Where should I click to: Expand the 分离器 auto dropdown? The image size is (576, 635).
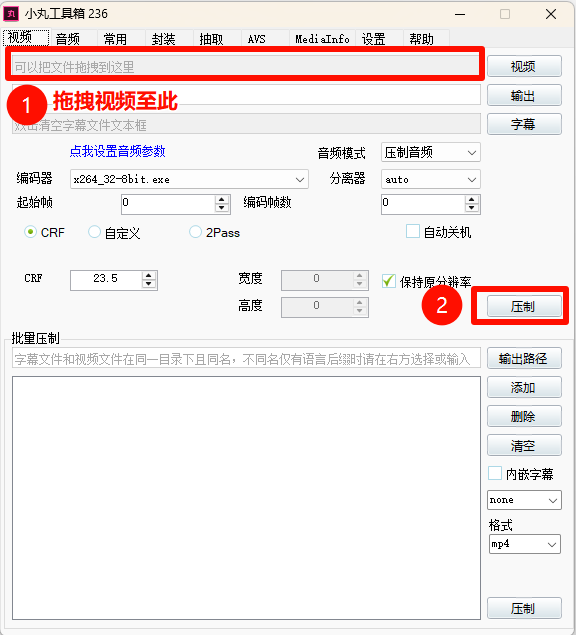pos(431,179)
